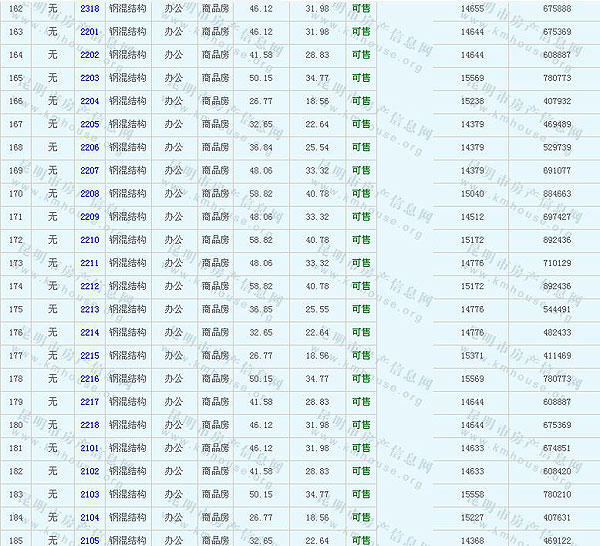Click room number 2210
600x546 pixels.
[89, 240]
